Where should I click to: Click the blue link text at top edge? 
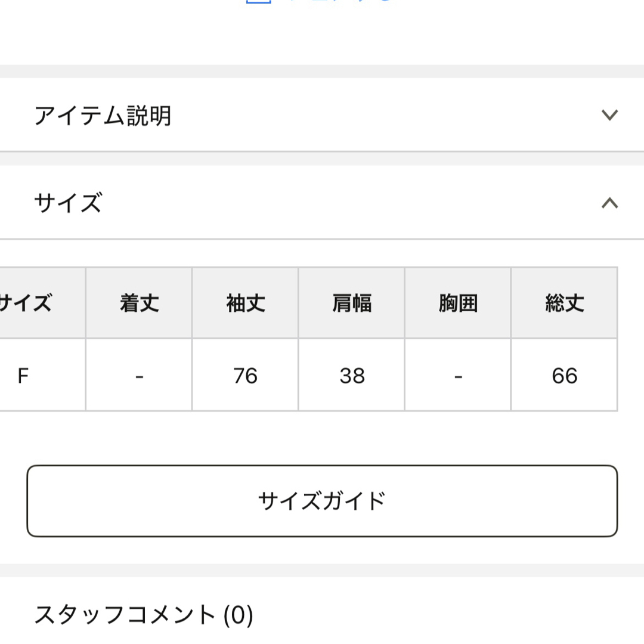point(340,1)
